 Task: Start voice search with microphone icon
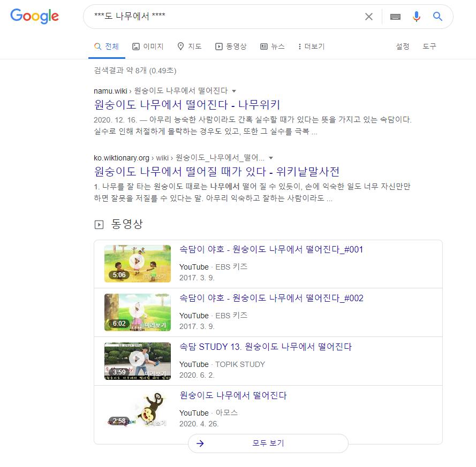click(x=416, y=17)
